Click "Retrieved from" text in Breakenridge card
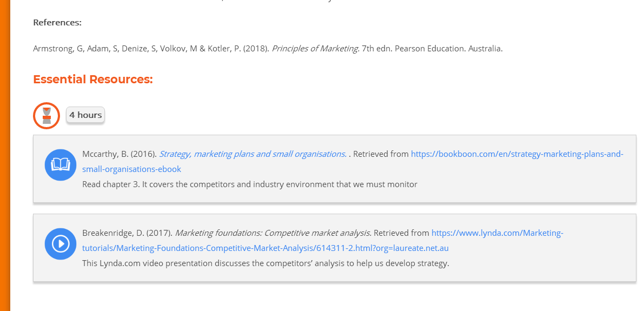 (401, 233)
